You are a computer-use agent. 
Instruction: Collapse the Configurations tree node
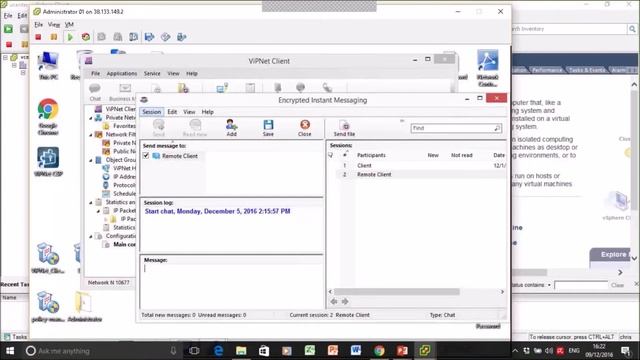(91, 236)
